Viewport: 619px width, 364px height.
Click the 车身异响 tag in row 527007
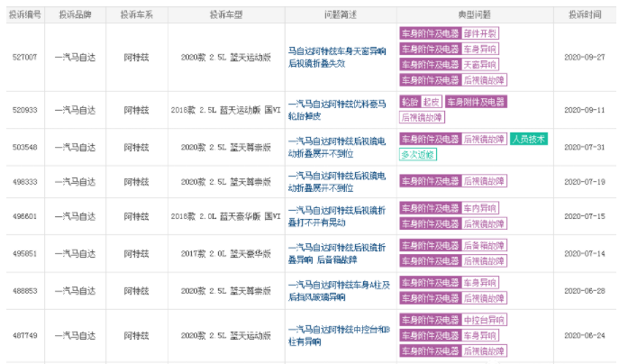[x=480, y=49]
